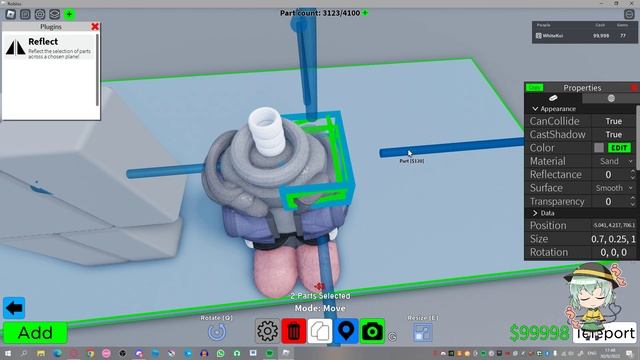Image resolution: width=640 pixels, height=360 pixels.
Task: Select the Rotate (Q) tool
Action: [x=217, y=332]
